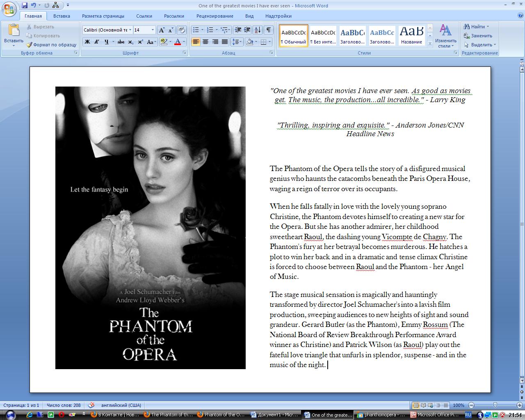Open the font size dropdown showing 14
The height and width of the screenshot is (420, 525).
[x=144, y=30]
